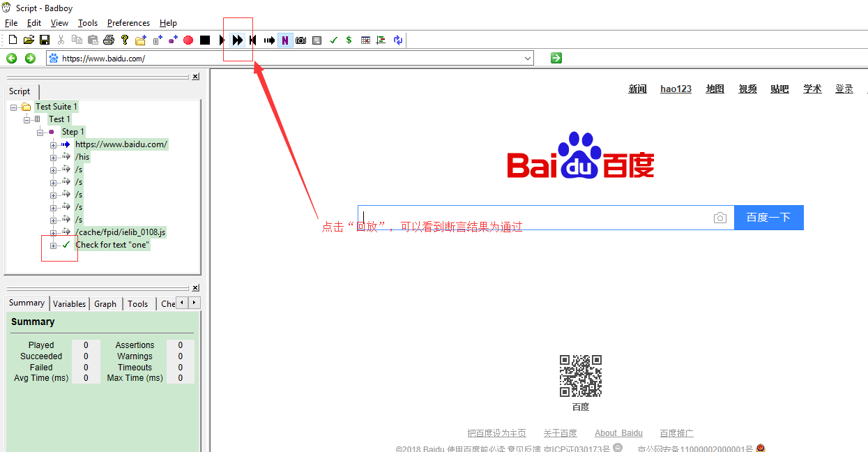Go back with green left arrow
This screenshot has width=868, height=452.
click(12, 58)
